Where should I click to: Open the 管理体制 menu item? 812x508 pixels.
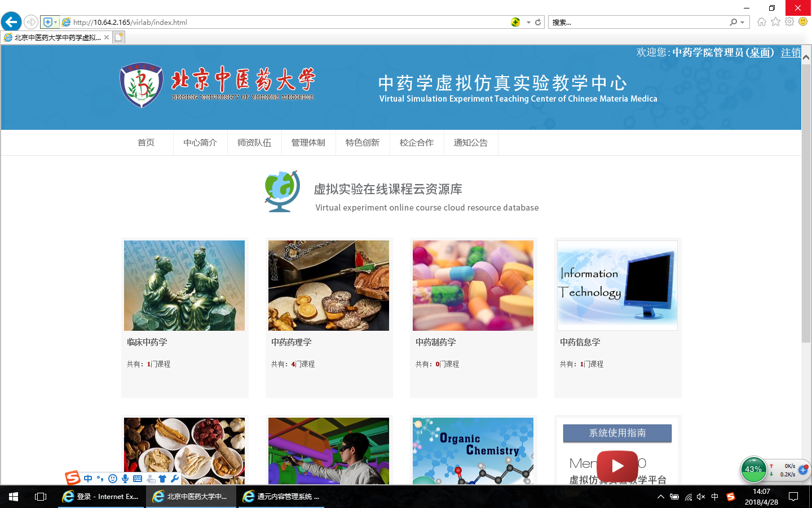click(308, 143)
